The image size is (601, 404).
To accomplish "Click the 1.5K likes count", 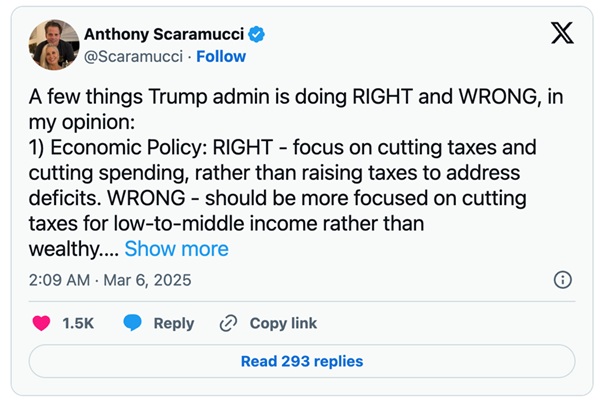I will pos(78,323).
